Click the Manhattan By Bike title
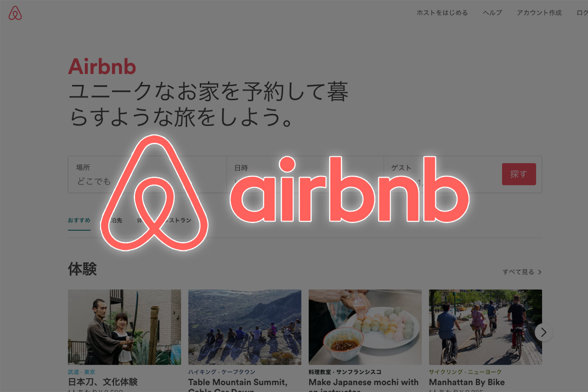Image resolution: width=588 pixels, height=392 pixels. coord(467,382)
